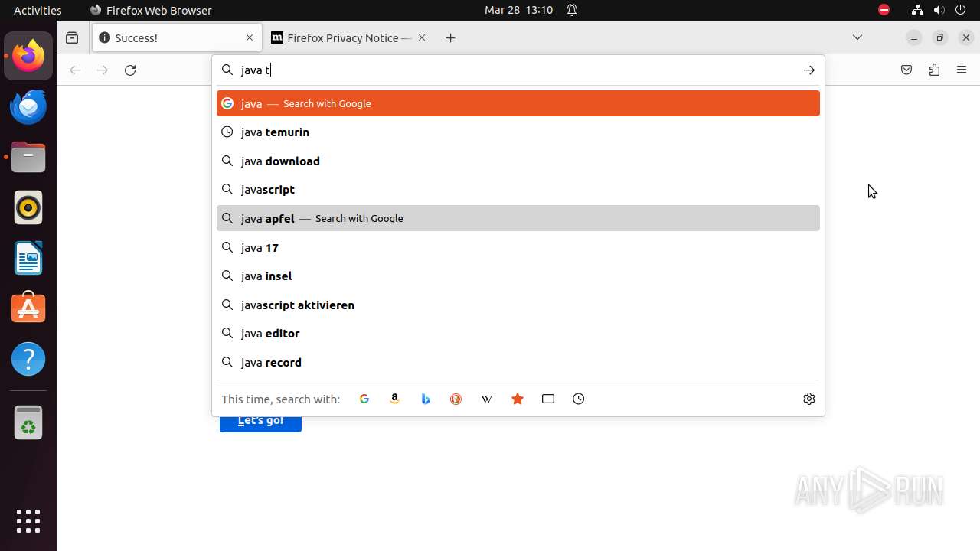
Task: Select 'java editor' suggestion
Action: [518, 333]
